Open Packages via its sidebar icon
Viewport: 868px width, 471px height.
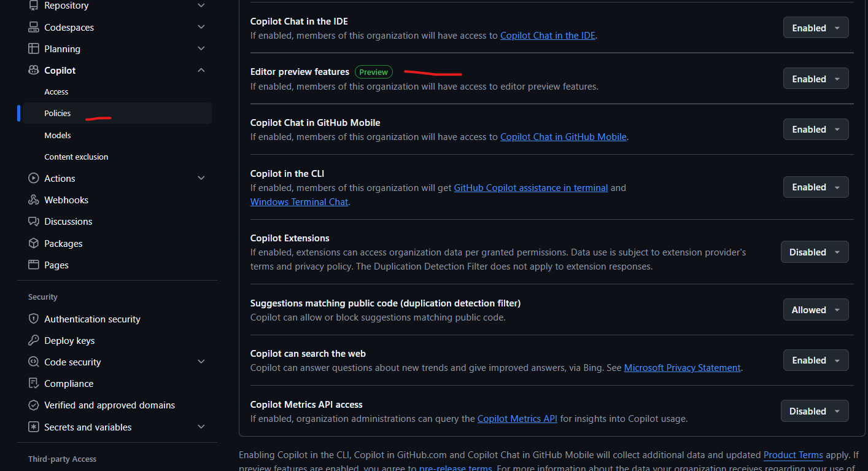tap(33, 243)
